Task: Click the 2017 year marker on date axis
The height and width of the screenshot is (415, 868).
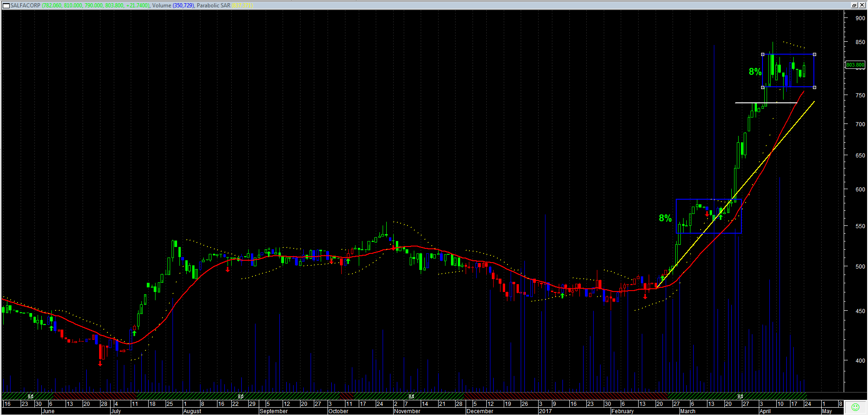Action: point(545,411)
